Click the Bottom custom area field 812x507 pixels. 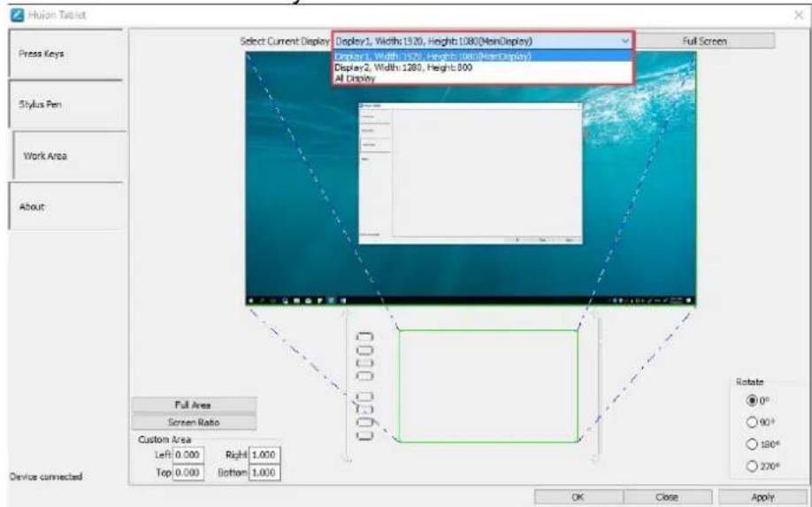[x=264, y=472]
